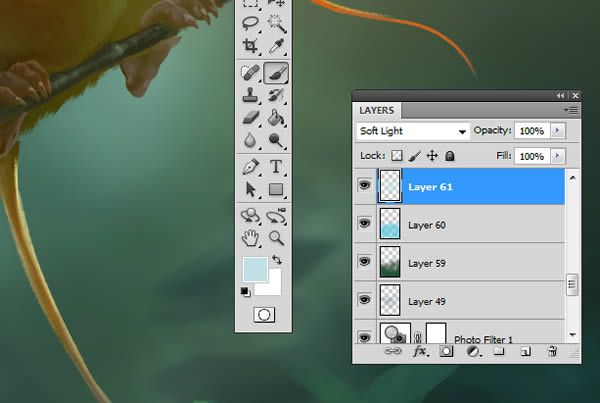Select the Eyedropper tool
Viewport: 600px width, 403px height.
click(x=276, y=45)
